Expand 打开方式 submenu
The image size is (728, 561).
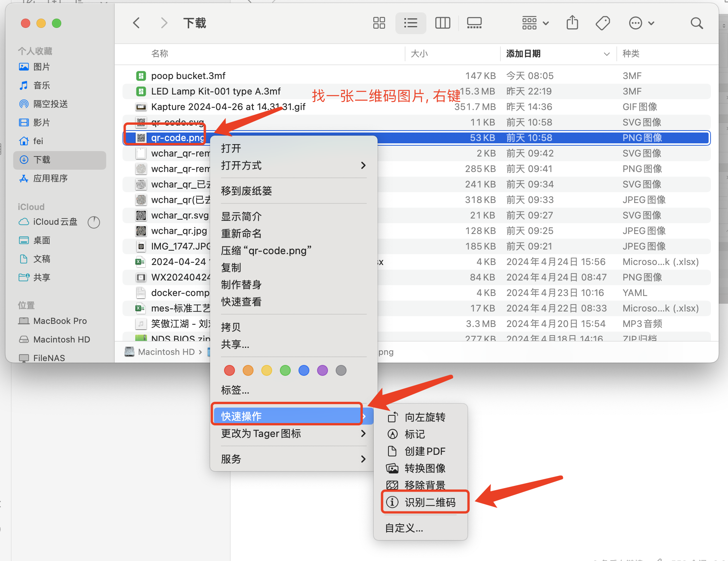(293, 165)
